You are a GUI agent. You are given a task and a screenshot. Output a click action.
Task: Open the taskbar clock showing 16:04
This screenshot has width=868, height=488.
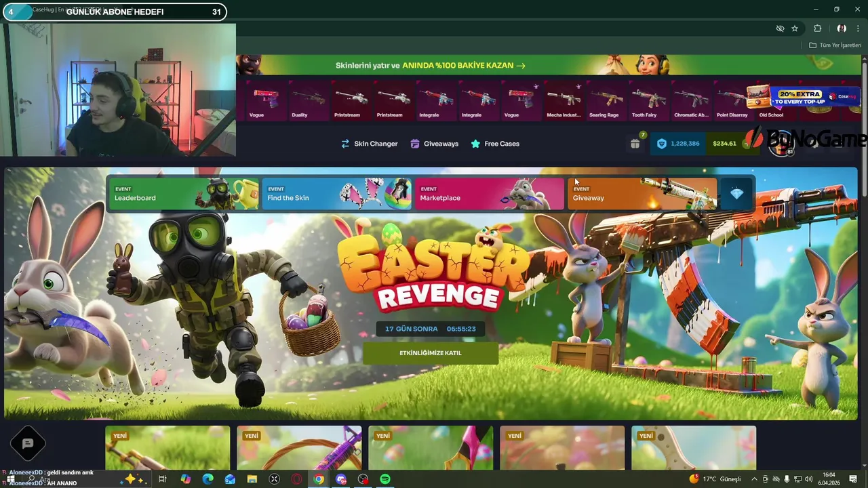(x=829, y=479)
